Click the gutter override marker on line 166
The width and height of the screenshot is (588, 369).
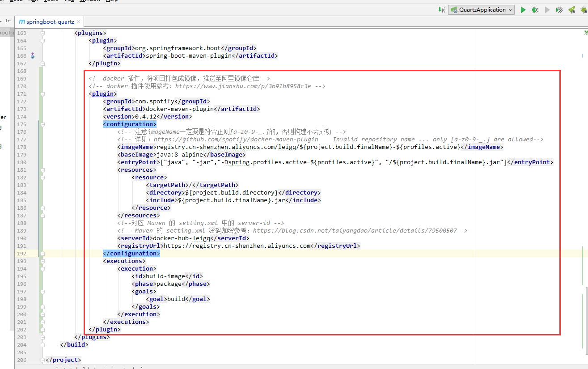pyautogui.click(x=32, y=56)
